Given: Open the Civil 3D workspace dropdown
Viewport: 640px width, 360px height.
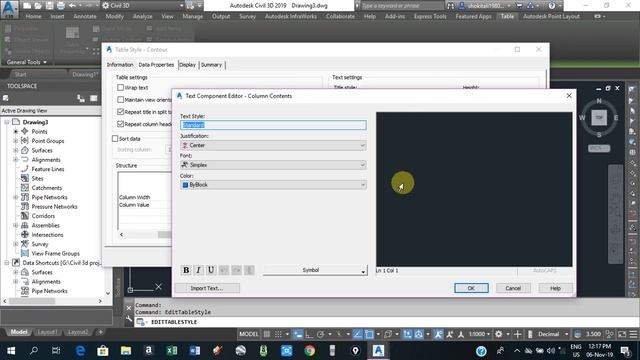Looking at the screenshot, I should coord(142,6).
